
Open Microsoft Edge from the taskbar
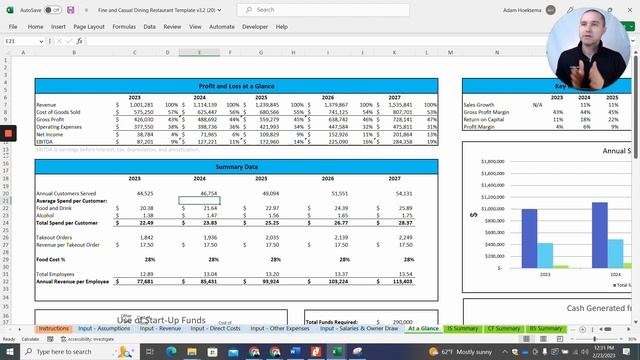[x=171, y=351]
